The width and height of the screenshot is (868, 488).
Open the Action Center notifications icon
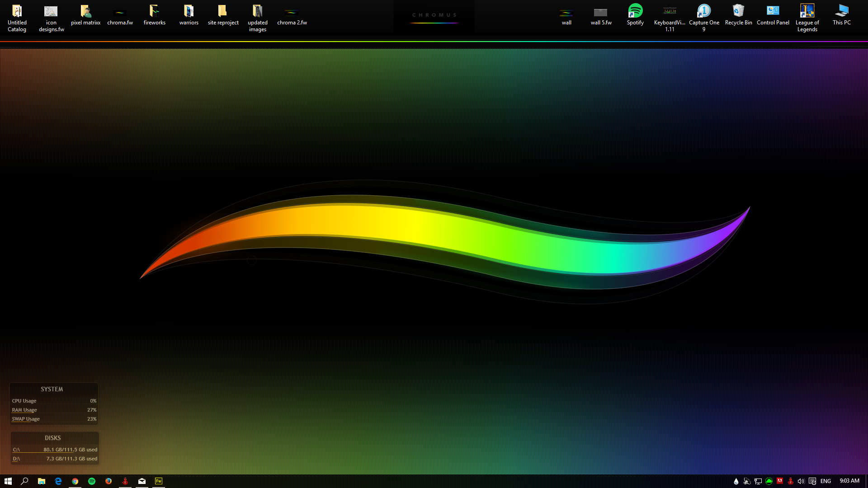(x=812, y=481)
